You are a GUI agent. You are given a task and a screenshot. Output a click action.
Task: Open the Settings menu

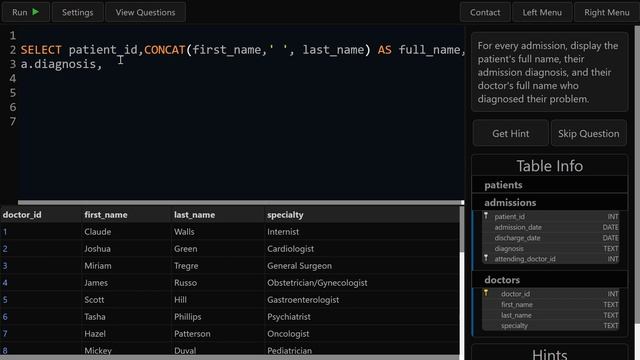click(x=78, y=12)
